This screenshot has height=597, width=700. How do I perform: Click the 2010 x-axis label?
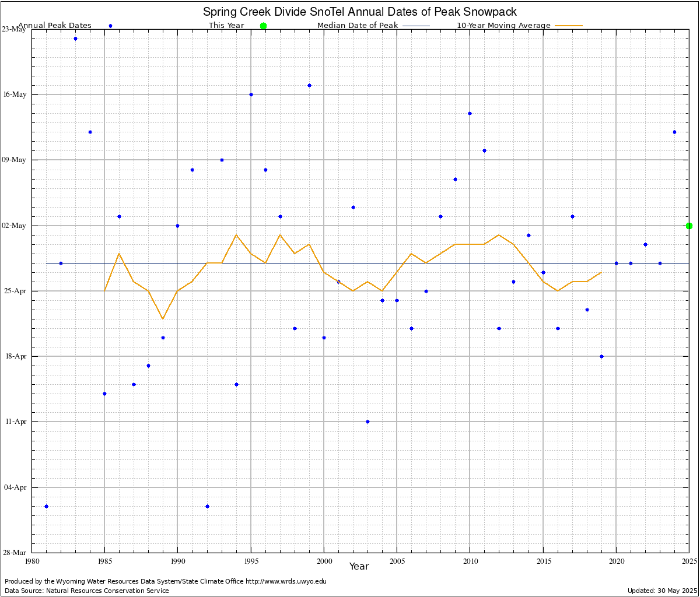point(470,561)
